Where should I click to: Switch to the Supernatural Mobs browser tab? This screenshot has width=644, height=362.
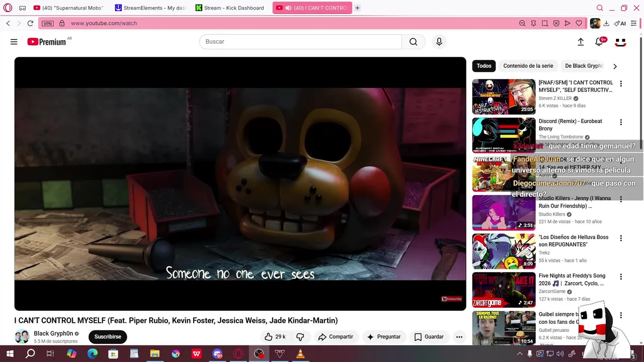tap(68, 8)
